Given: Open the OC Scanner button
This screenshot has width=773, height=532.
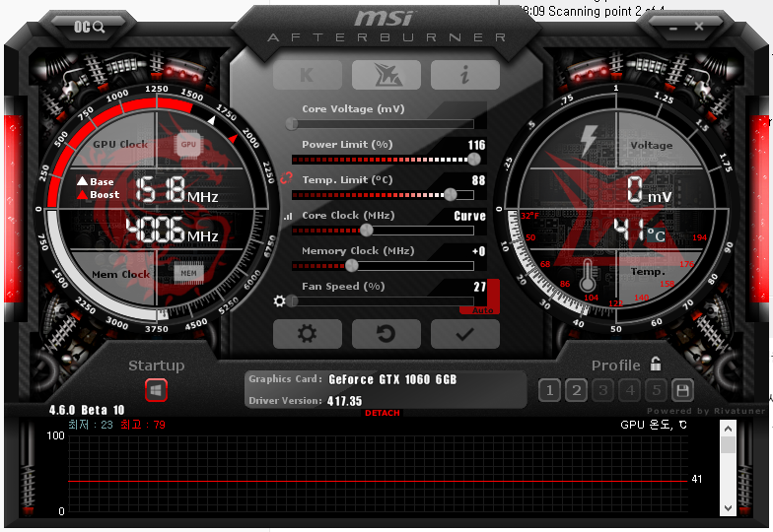Looking at the screenshot, I should (x=89, y=27).
